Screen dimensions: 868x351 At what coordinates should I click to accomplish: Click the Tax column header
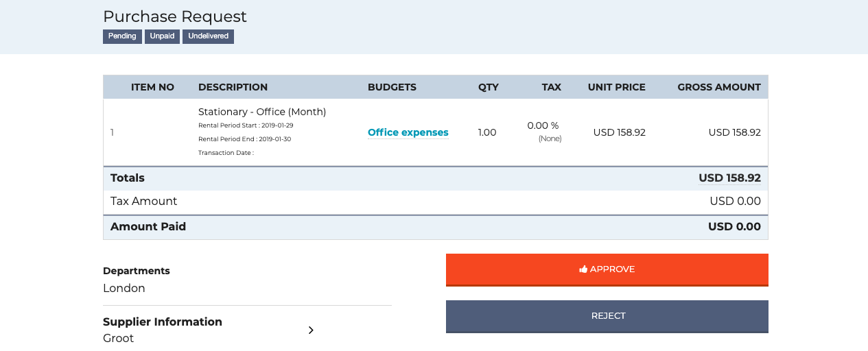[x=552, y=87]
